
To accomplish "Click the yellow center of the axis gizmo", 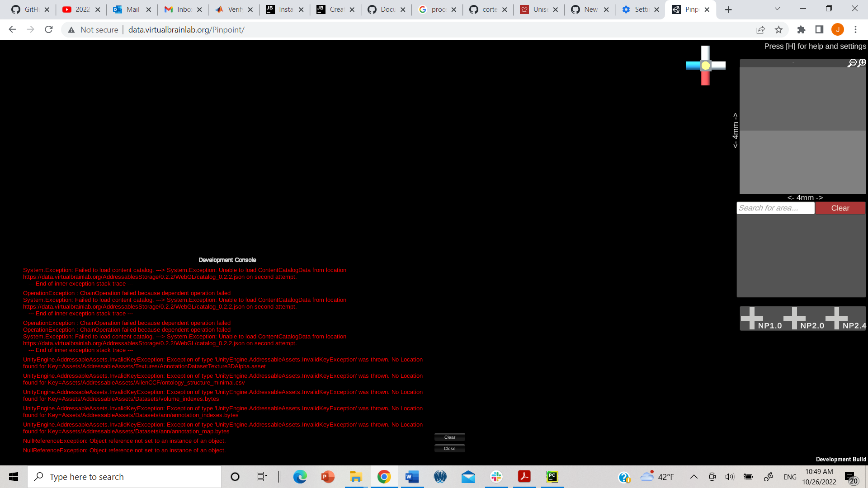I will point(705,66).
